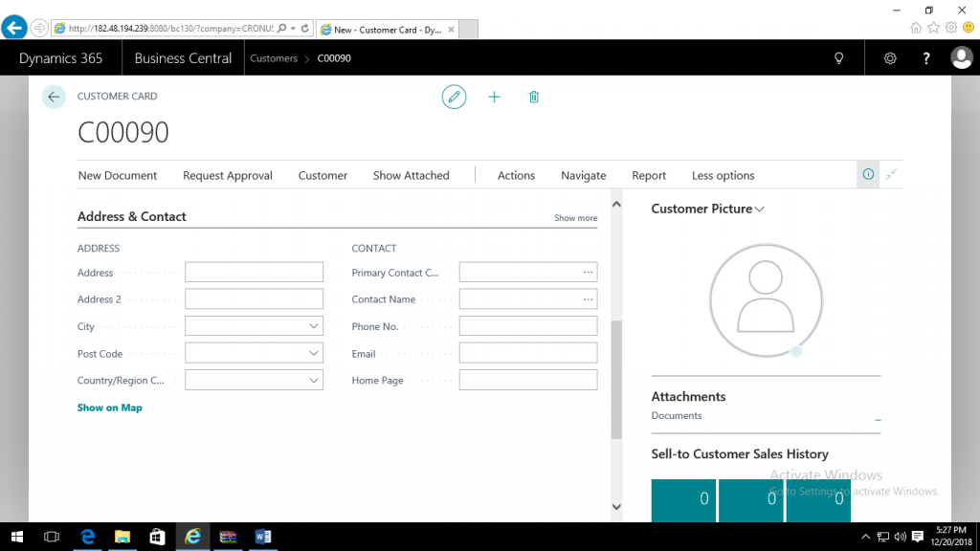Click the scroll down arrow of the card

point(616,507)
